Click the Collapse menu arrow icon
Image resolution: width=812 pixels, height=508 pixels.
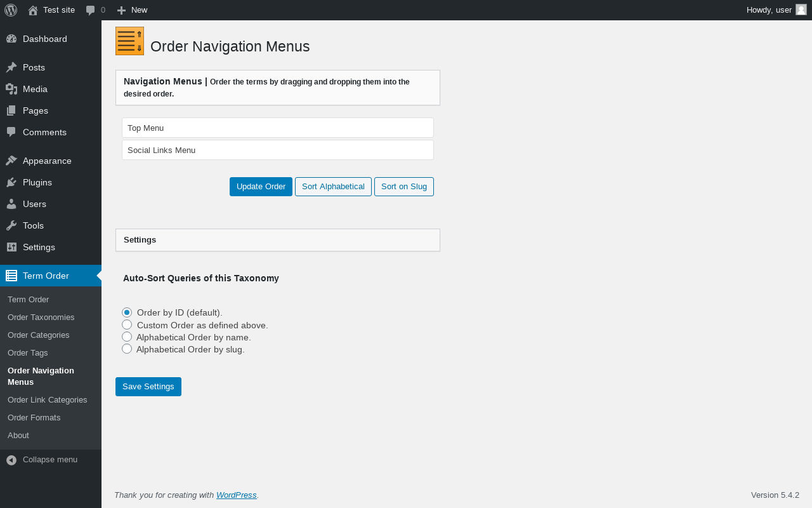coord(11,460)
